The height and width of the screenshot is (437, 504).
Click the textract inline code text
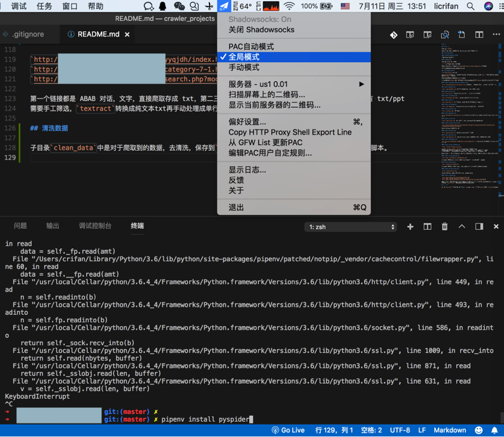(x=95, y=109)
